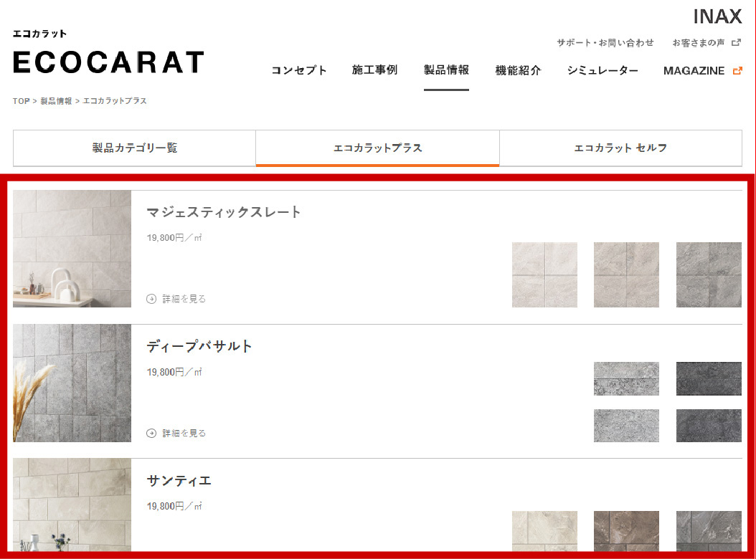Click the INAX brand logo
This screenshot has height=559, width=756.
coord(717,16)
